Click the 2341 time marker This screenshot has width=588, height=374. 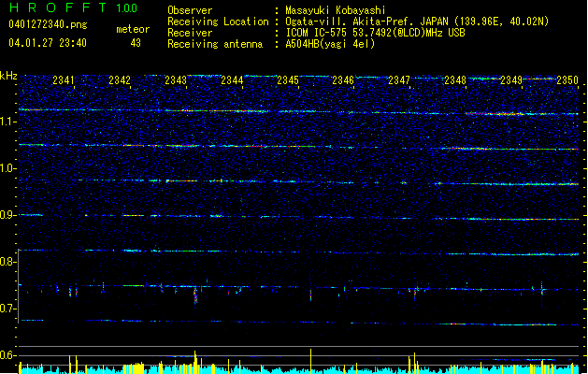click(64, 79)
